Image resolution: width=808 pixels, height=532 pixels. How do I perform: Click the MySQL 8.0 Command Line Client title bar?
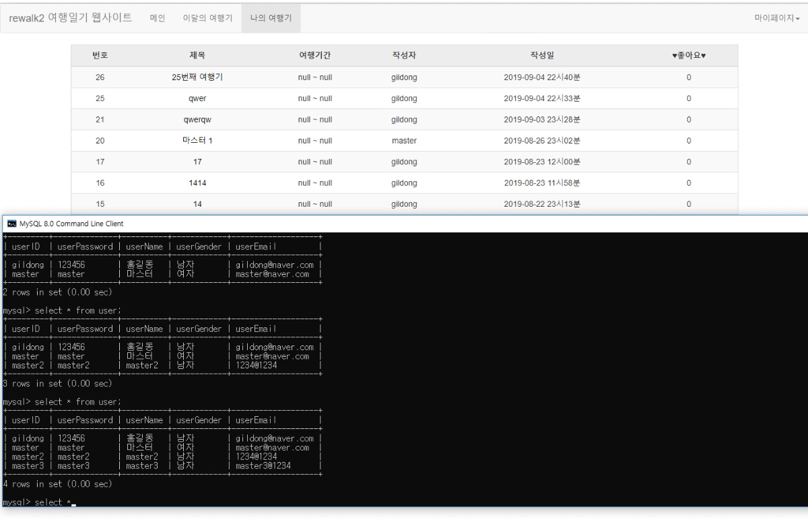(x=404, y=224)
